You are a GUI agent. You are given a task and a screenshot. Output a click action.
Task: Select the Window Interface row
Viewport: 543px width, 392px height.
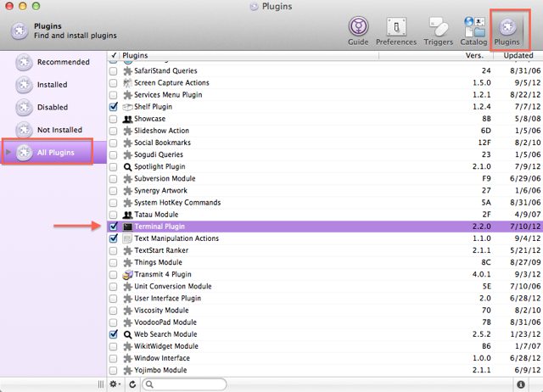click(x=325, y=358)
